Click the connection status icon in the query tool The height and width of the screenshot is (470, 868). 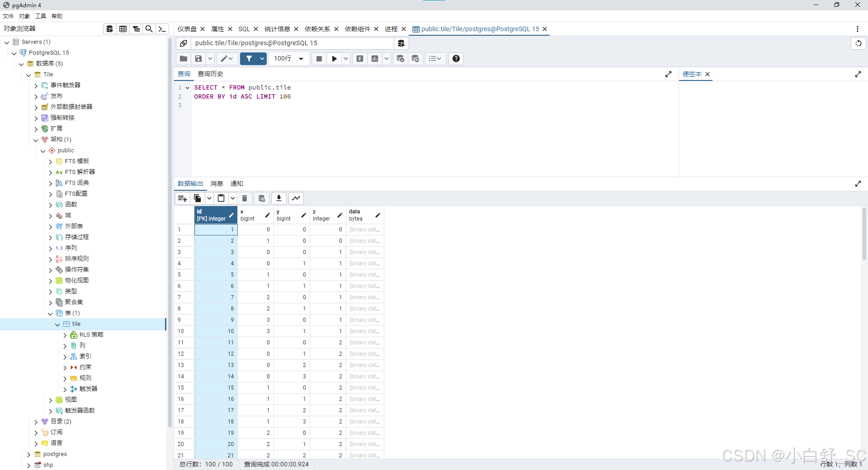[x=183, y=43]
